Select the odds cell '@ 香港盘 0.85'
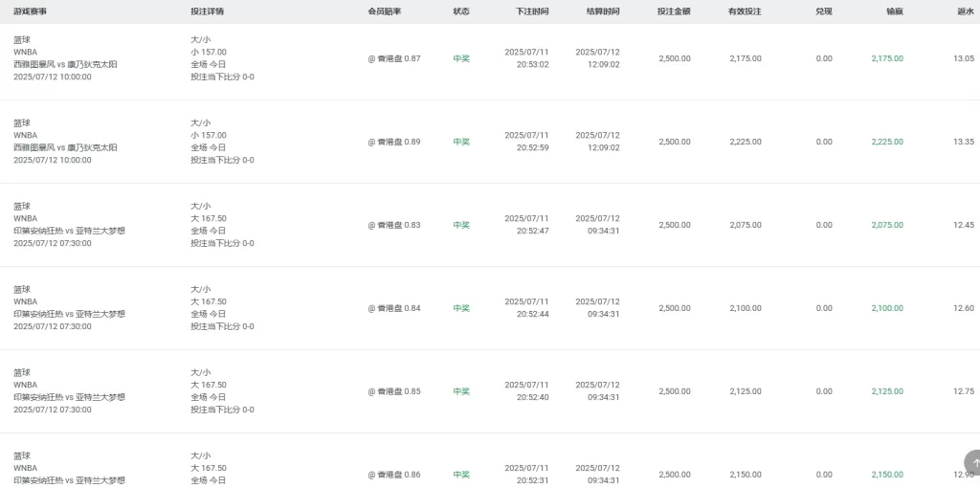 (x=394, y=391)
